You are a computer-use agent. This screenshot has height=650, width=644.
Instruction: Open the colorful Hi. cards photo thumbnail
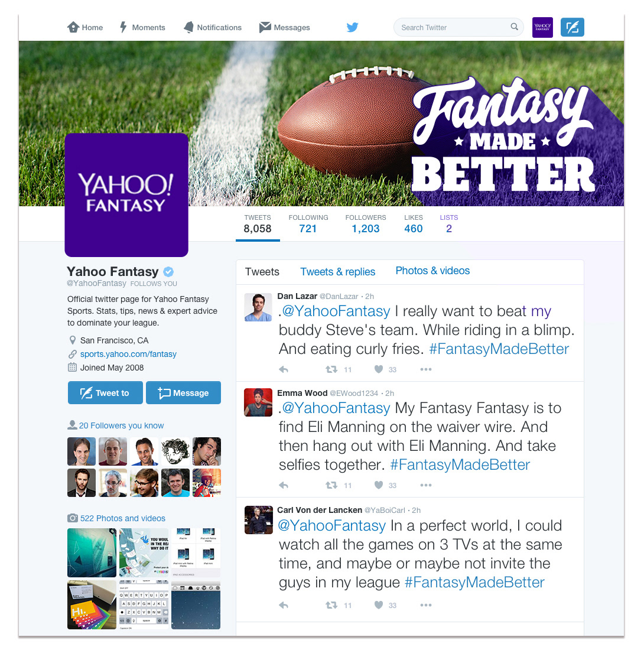point(92,605)
